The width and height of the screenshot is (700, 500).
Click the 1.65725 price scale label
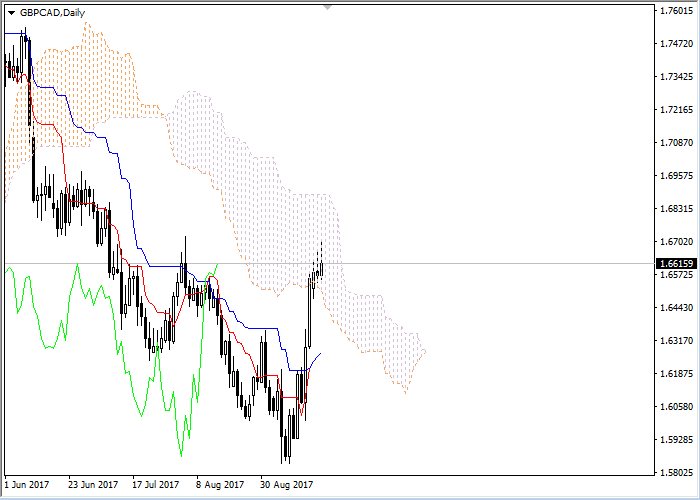[x=676, y=274]
